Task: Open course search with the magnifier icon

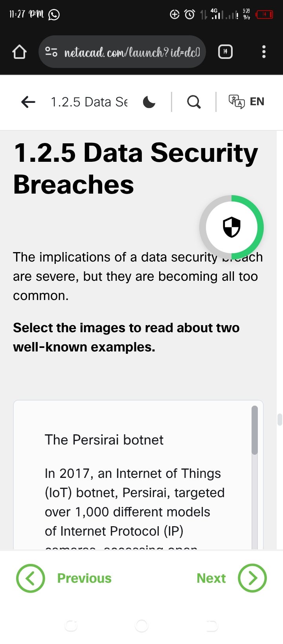Action: [x=193, y=102]
